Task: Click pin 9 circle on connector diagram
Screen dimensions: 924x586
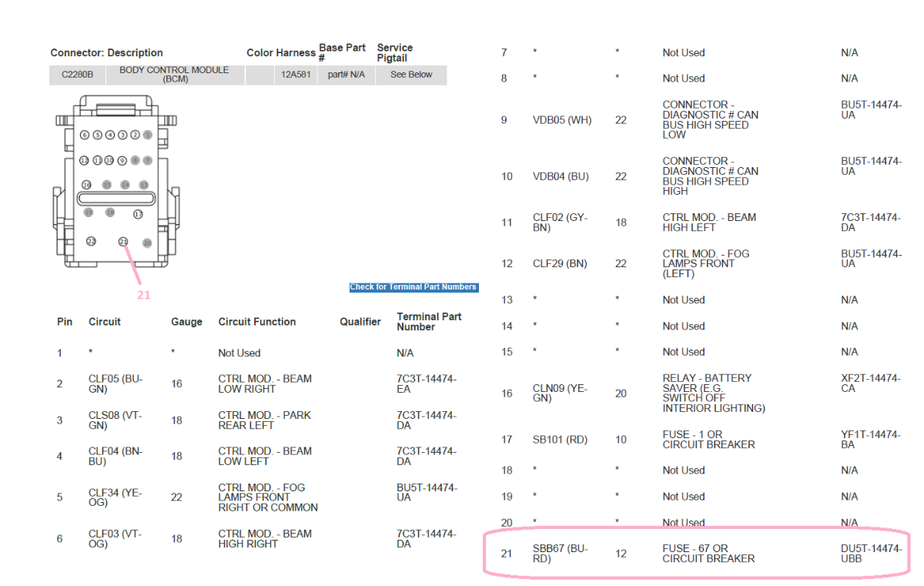Action: (x=122, y=160)
